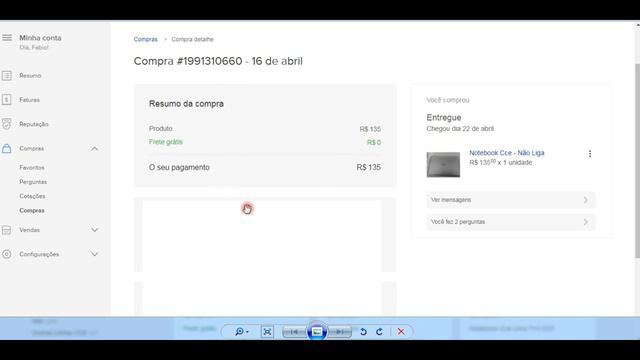Click the Compras breadcrumb link

coord(146,40)
